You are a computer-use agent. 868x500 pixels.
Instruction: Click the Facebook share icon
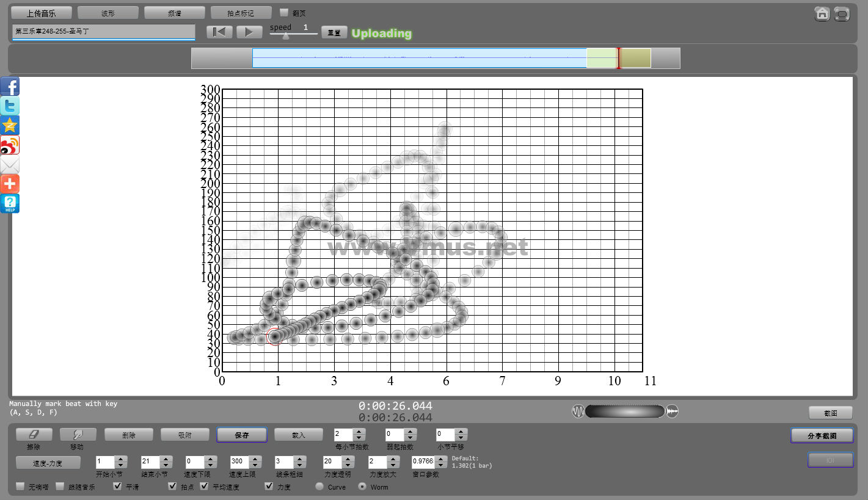pos(10,87)
